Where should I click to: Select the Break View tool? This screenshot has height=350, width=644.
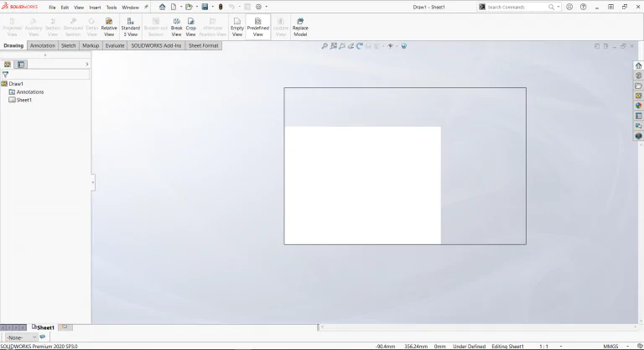click(177, 27)
